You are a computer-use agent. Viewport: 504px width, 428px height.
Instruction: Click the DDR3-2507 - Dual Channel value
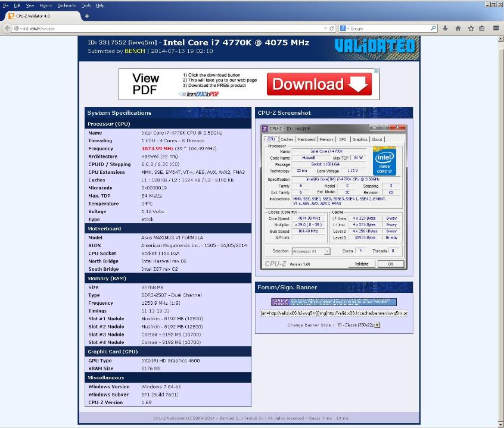tap(172, 295)
